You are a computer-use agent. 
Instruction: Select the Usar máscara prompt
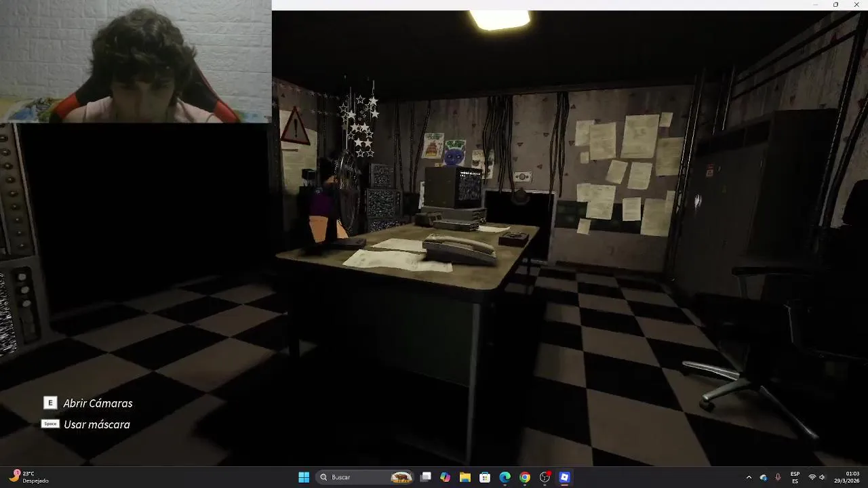tap(97, 424)
